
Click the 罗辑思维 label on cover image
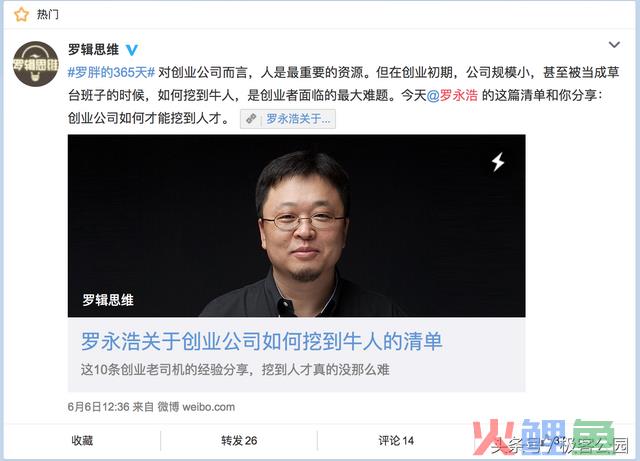coord(108,300)
